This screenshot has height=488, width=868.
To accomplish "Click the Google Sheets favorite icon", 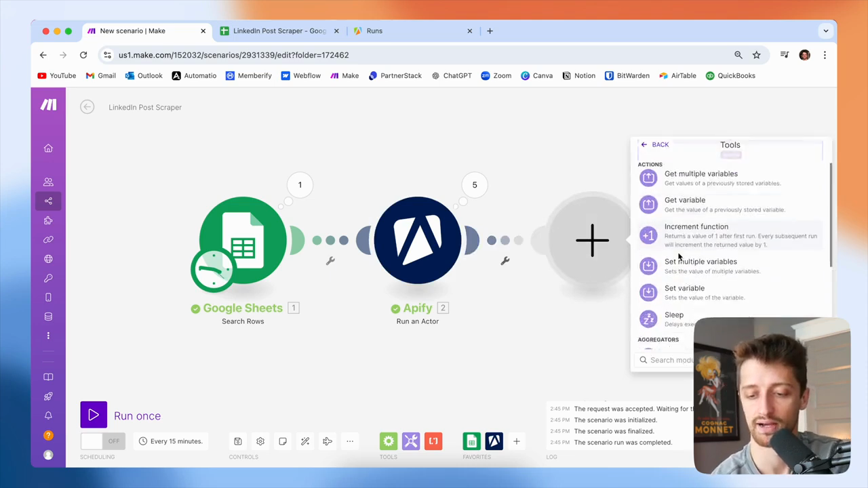I will 471,441.
